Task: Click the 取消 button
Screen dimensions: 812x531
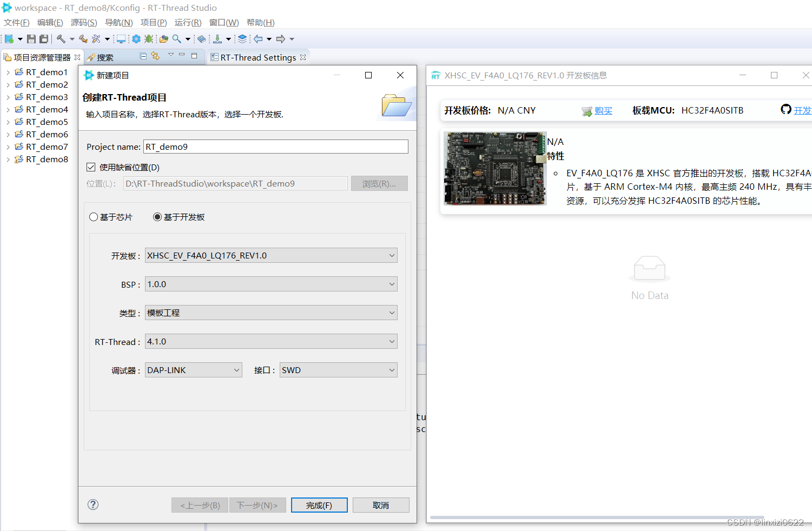Action: pos(381,505)
